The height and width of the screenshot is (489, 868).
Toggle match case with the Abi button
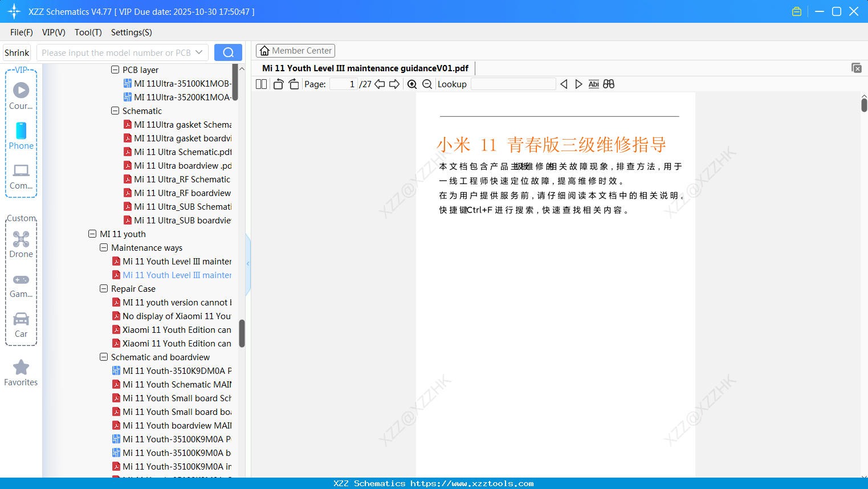pyautogui.click(x=594, y=84)
